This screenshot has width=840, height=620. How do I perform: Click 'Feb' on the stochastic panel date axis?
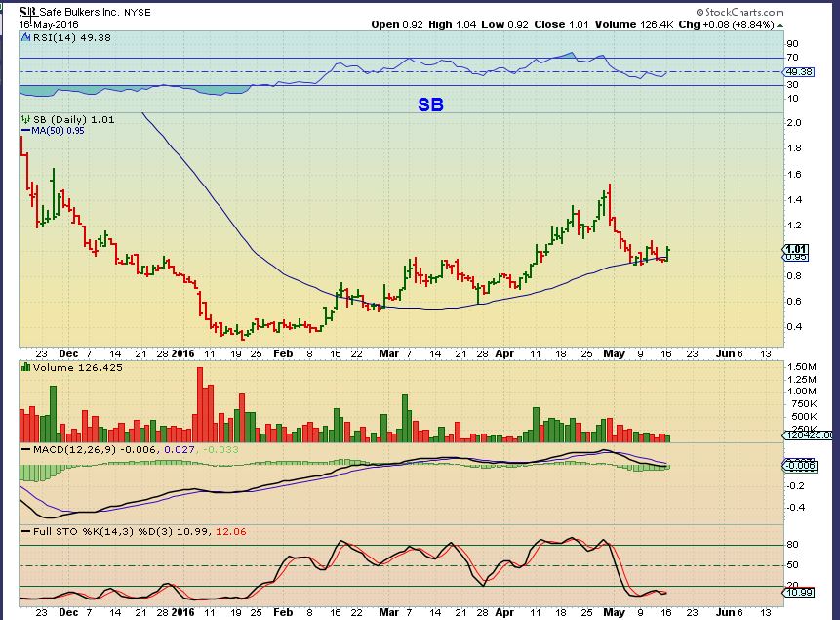283,612
